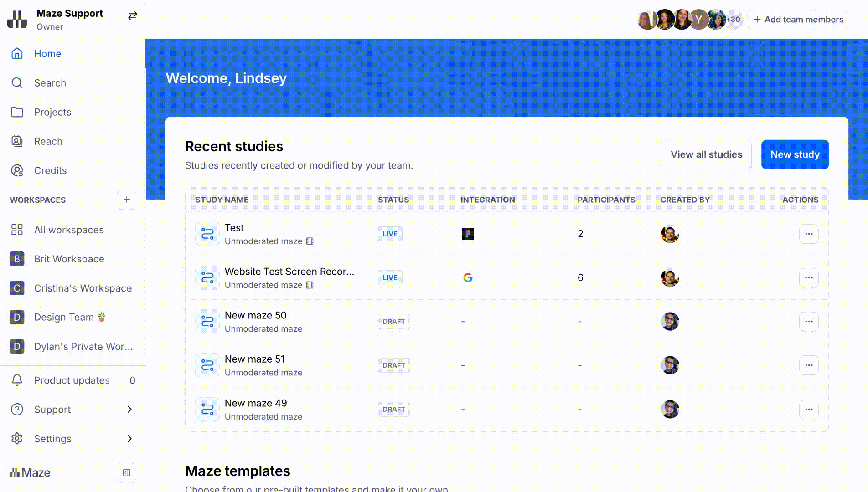Click Add team members button
Image resolution: width=868 pixels, height=492 pixels.
[798, 20]
